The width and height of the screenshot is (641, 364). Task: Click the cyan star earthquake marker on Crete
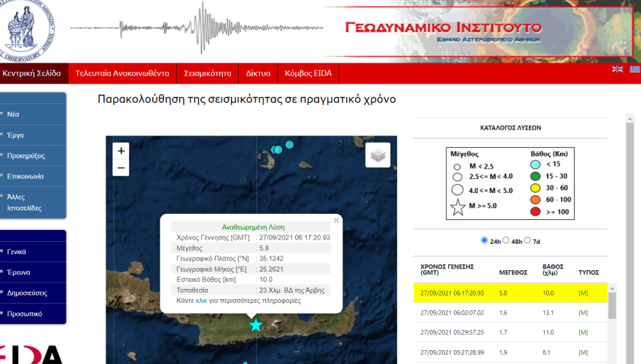pyautogui.click(x=256, y=325)
